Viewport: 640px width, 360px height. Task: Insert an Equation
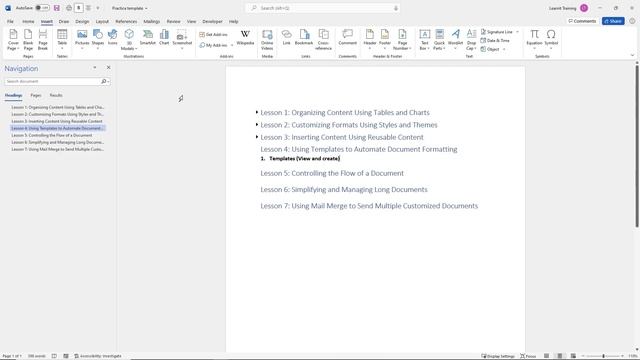point(534,40)
